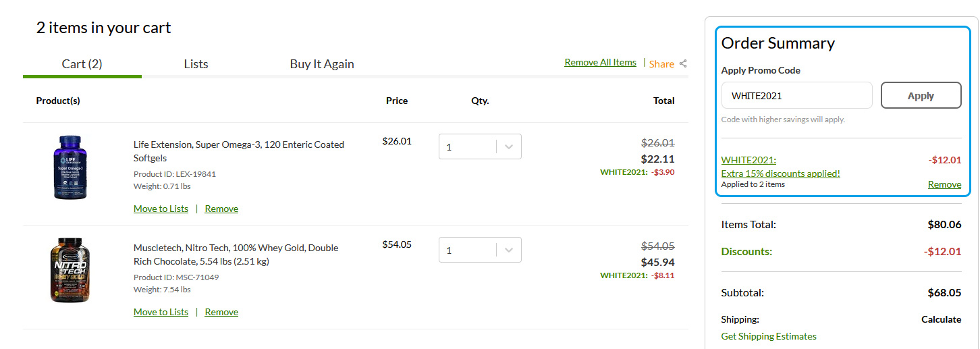Viewport: 980px width, 349px height.
Task: Switch to the Buy It Again tab
Action: coord(322,64)
